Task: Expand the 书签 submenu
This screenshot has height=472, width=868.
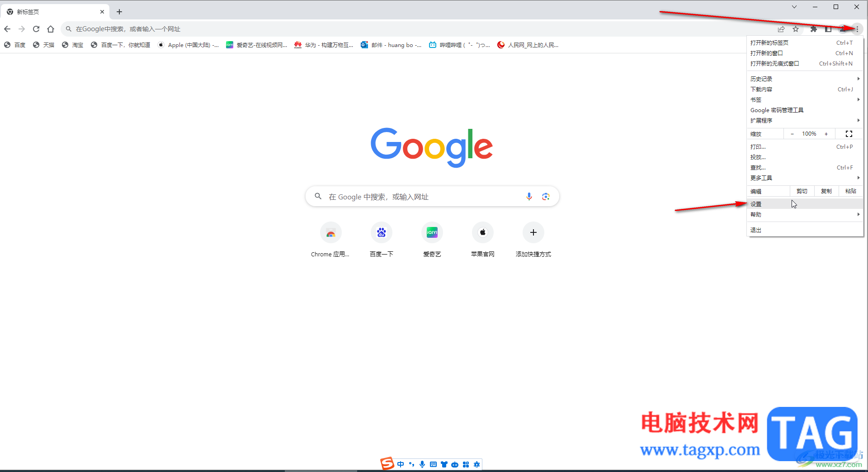Action: [x=805, y=100]
